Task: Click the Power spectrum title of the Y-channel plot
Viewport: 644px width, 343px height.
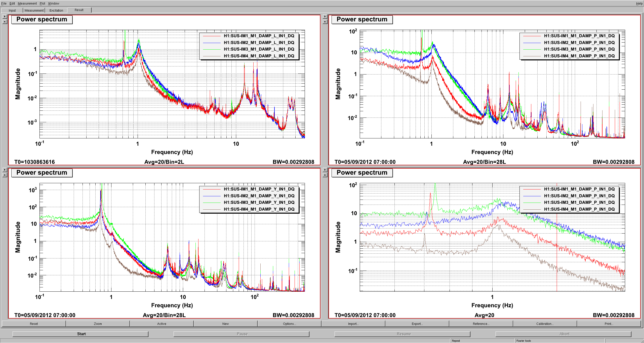Action: point(42,173)
